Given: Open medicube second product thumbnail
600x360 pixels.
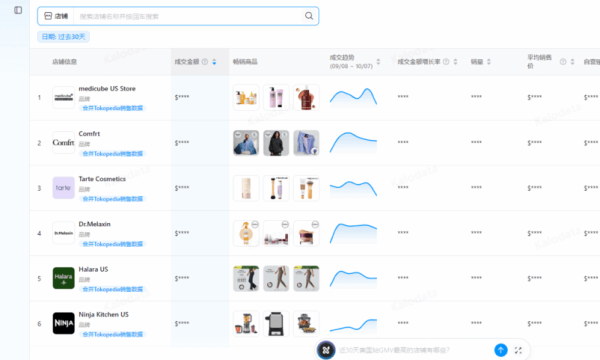Looking at the screenshot, I should click(276, 98).
